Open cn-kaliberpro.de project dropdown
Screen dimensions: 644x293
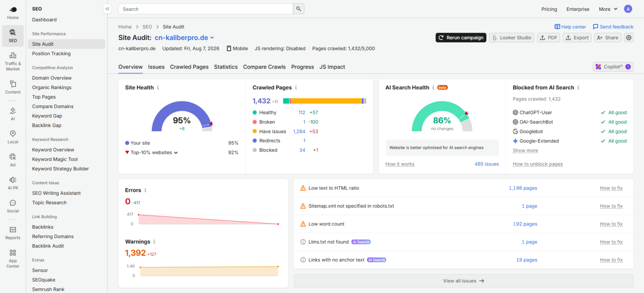(184, 37)
